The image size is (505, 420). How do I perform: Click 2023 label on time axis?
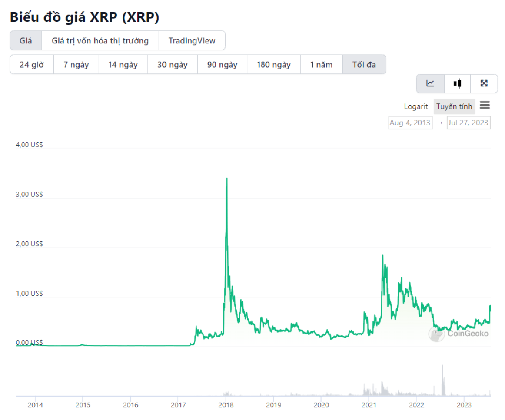[464, 405]
